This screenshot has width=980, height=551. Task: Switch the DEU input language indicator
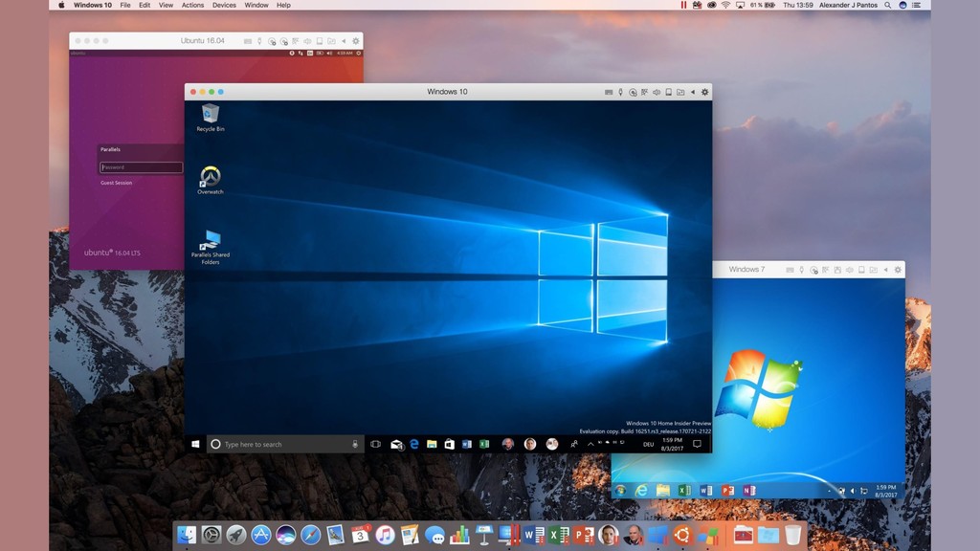648,444
